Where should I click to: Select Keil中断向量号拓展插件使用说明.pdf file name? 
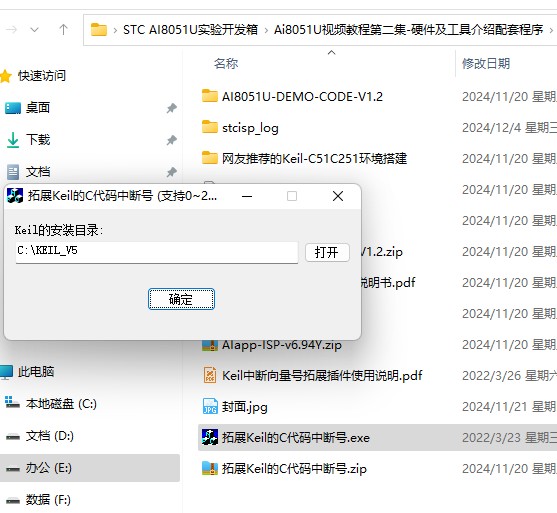pos(322,376)
